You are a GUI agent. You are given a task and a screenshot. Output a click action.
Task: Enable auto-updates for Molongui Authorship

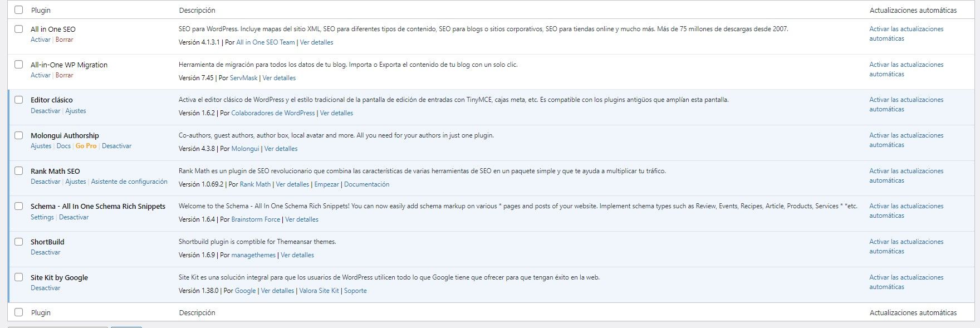click(906, 140)
